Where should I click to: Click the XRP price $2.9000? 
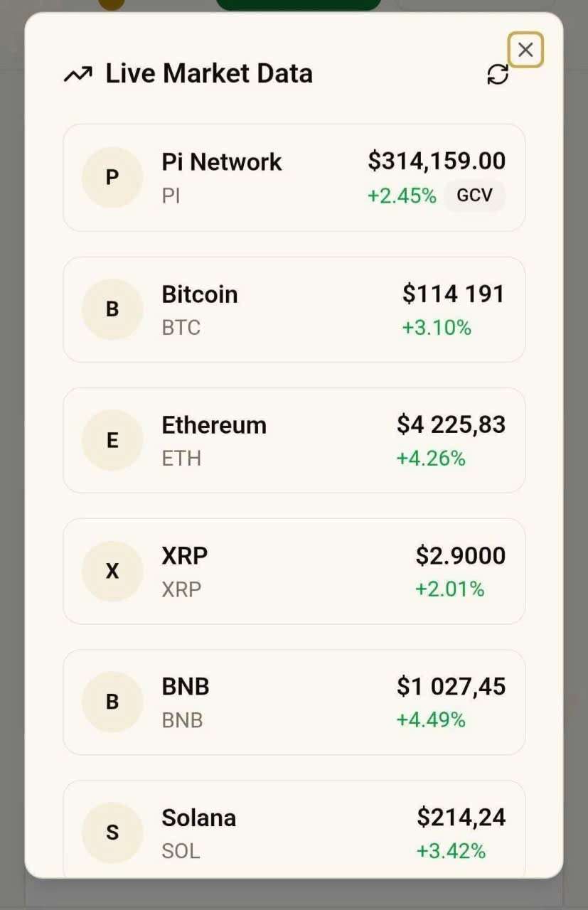pyautogui.click(x=461, y=556)
